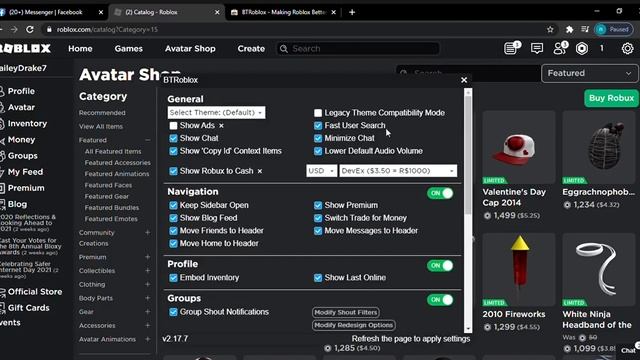640x360 pixels.
Task: Open the DevEx rate dropdown
Action: click(398, 171)
